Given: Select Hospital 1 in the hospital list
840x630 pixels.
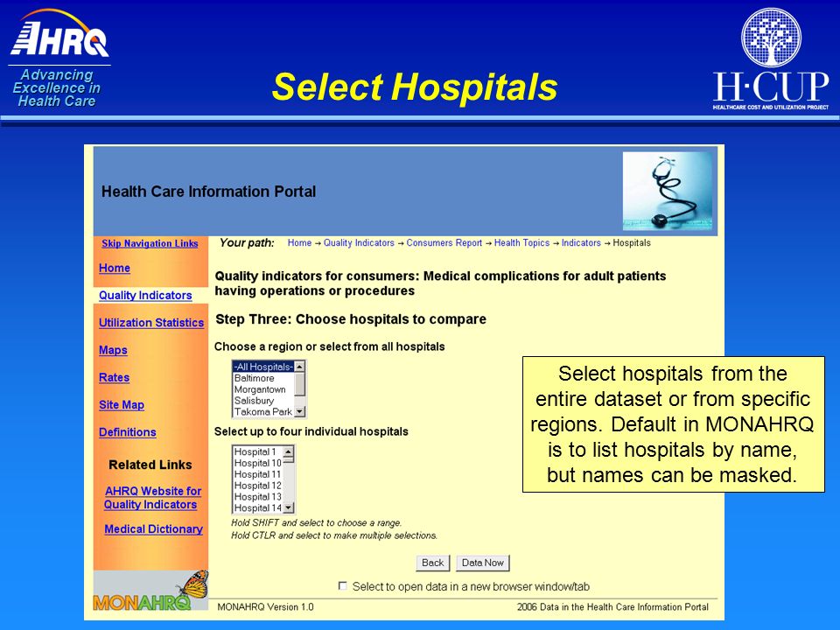Looking at the screenshot, I should coord(257,452).
